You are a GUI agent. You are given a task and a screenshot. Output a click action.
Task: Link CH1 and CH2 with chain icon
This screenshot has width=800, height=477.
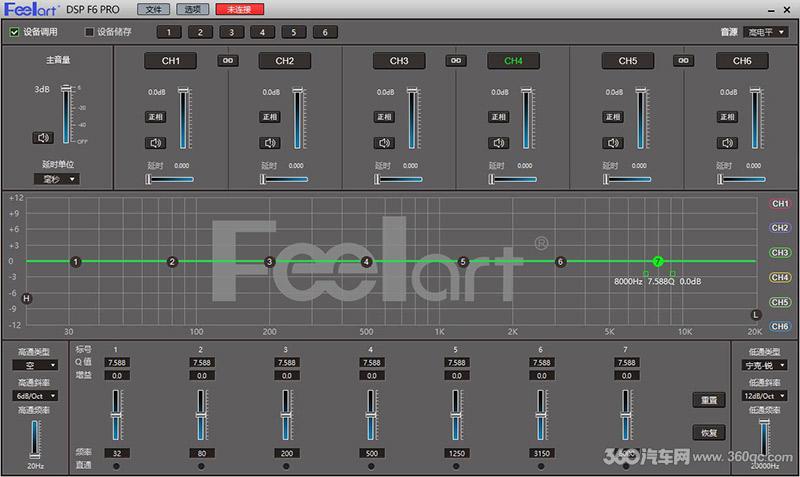pos(228,61)
